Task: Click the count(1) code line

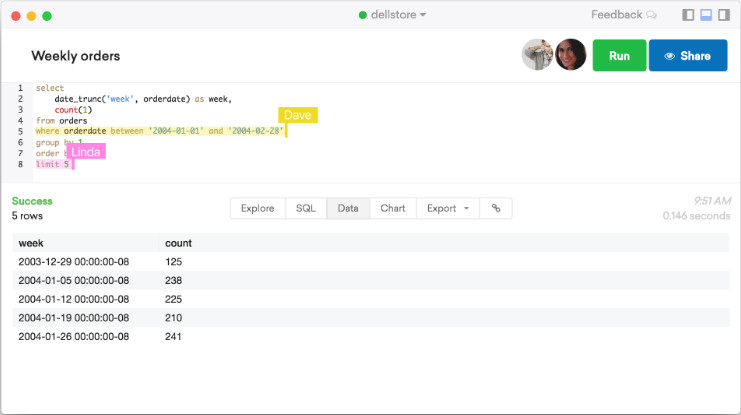Action: pos(73,110)
